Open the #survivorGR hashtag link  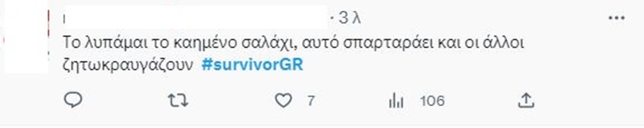(252, 64)
